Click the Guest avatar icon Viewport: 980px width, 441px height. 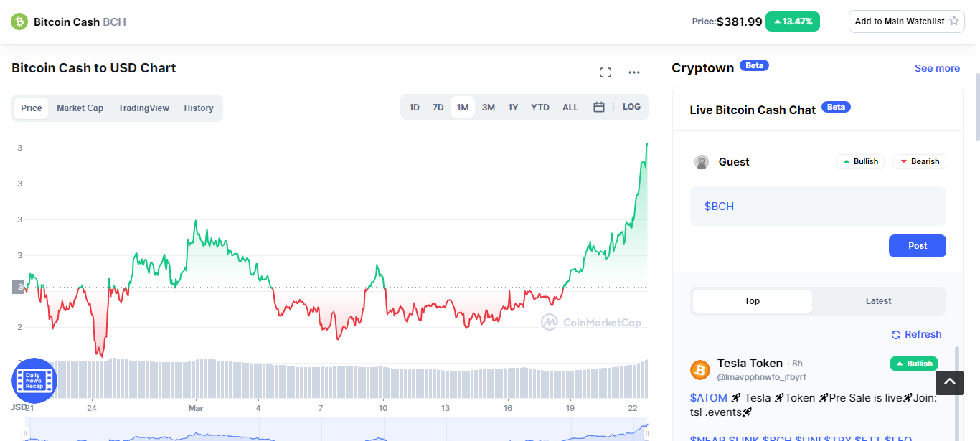(x=702, y=162)
